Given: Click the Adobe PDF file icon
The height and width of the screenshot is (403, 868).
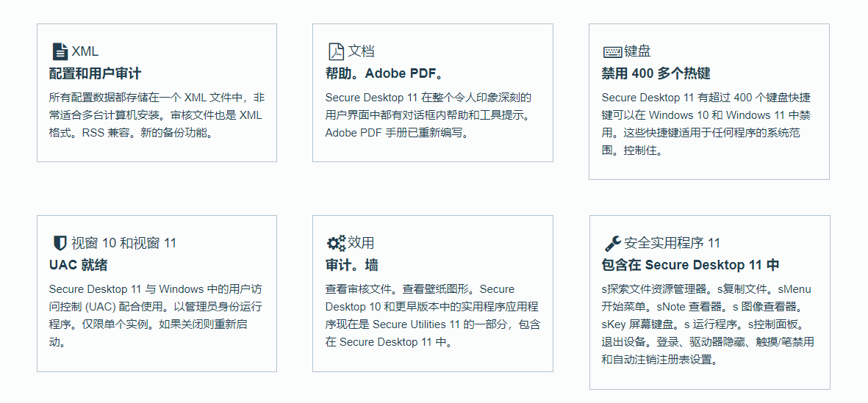Looking at the screenshot, I should pos(335,51).
